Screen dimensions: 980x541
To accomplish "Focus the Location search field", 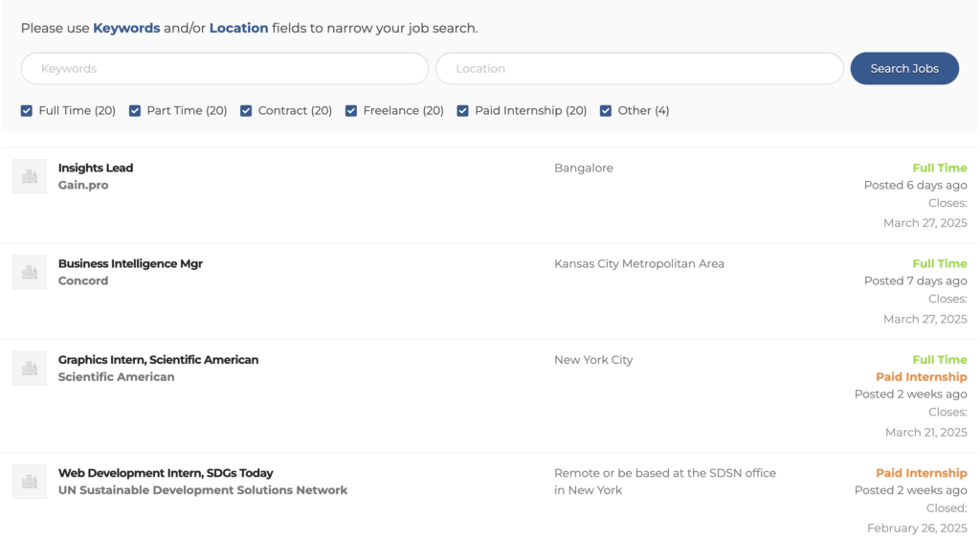I will [x=639, y=69].
